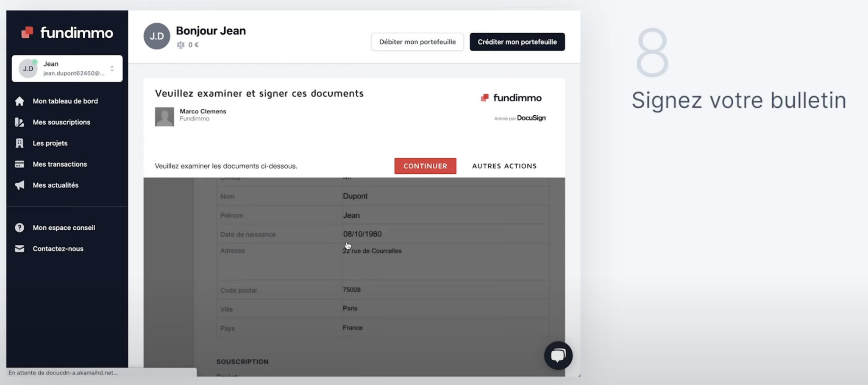Click the Code postal label
868x385 pixels.
[239, 290]
